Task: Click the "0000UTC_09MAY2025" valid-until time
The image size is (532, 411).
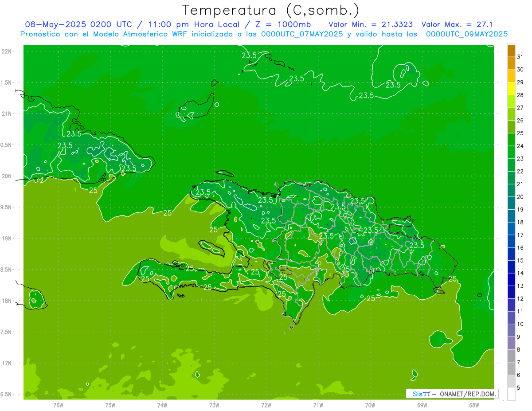Action: [466, 34]
